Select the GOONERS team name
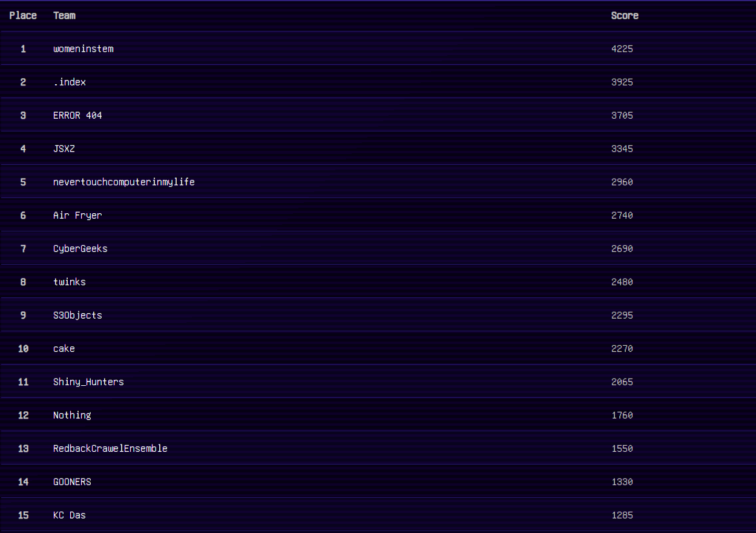This screenshot has height=533, width=756. point(72,482)
